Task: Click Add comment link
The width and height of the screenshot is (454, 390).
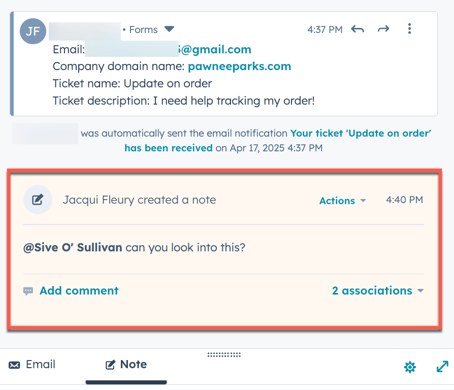Action: click(79, 291)
